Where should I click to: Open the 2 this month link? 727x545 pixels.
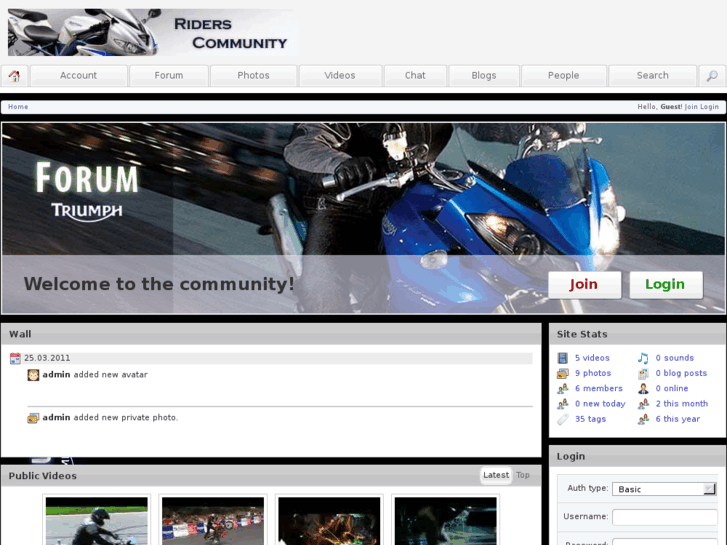(x=682, y=404)
